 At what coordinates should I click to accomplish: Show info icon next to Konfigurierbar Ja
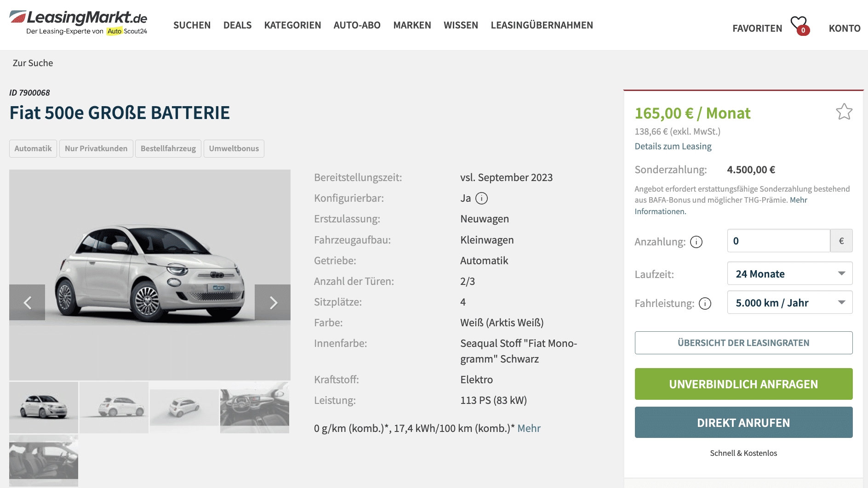481,198
